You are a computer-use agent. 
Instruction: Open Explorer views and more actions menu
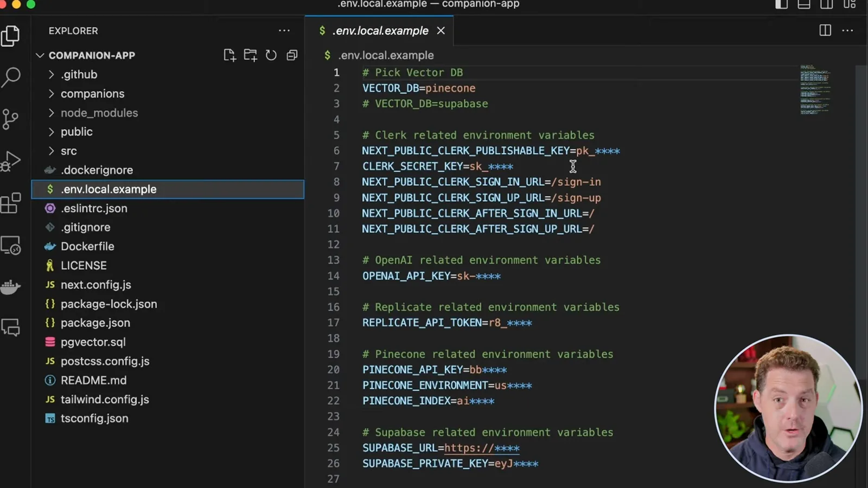[284, 31]
